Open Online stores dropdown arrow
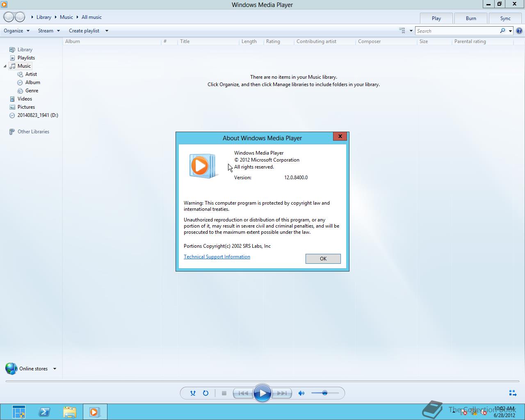The image size is (525, 420). [x=55, y=369]
